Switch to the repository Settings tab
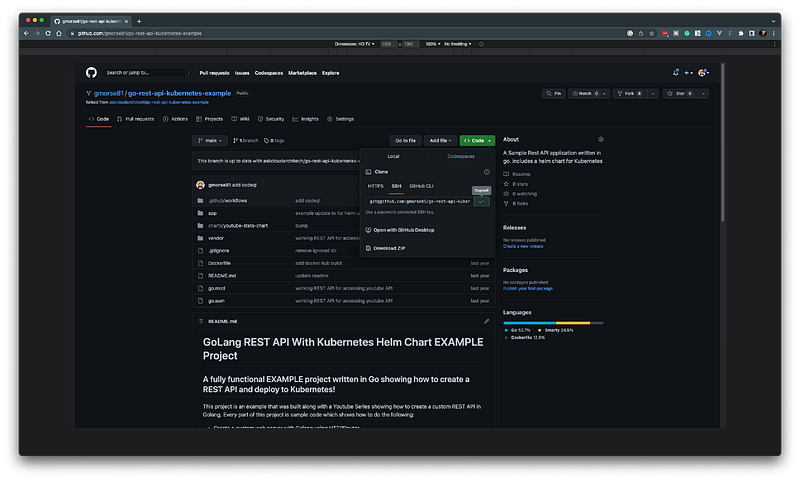 pos(340,119)
